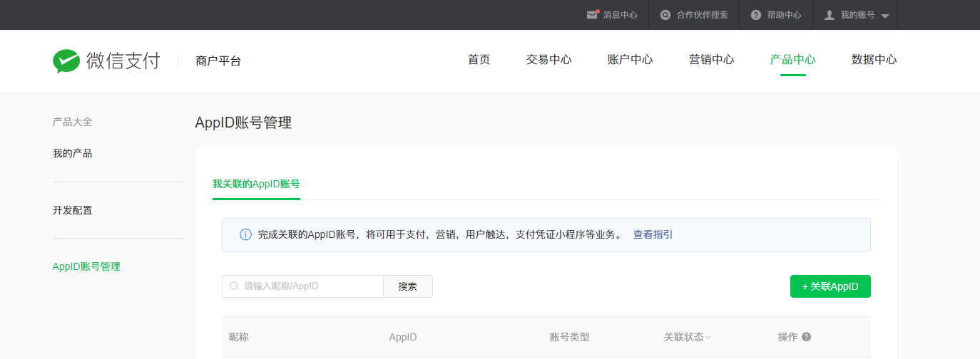Click the 昵称 column header

tap(239, 337)
